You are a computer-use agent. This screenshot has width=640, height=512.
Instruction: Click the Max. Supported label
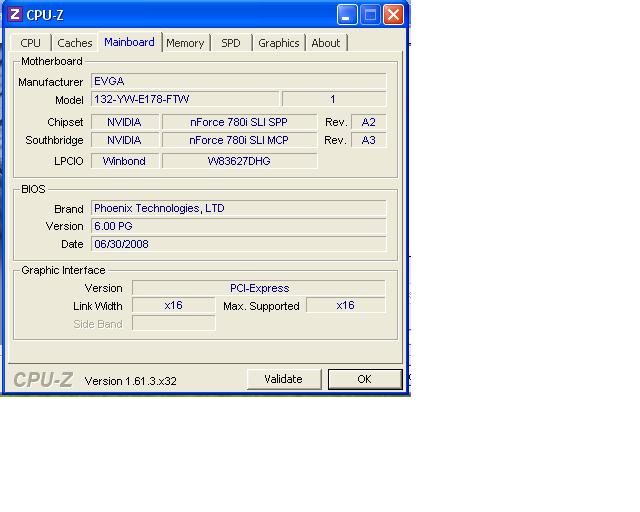(261, 306)
